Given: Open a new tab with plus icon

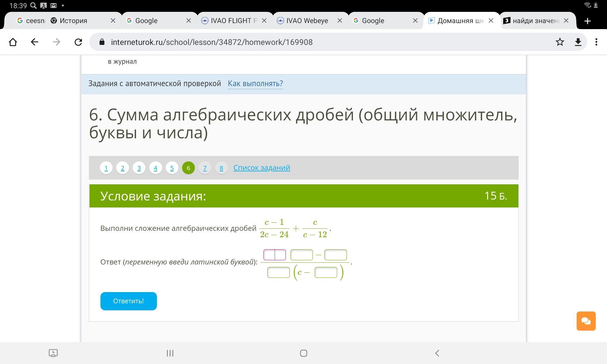Looking at the screenshot, I should (x=587, y=21).
